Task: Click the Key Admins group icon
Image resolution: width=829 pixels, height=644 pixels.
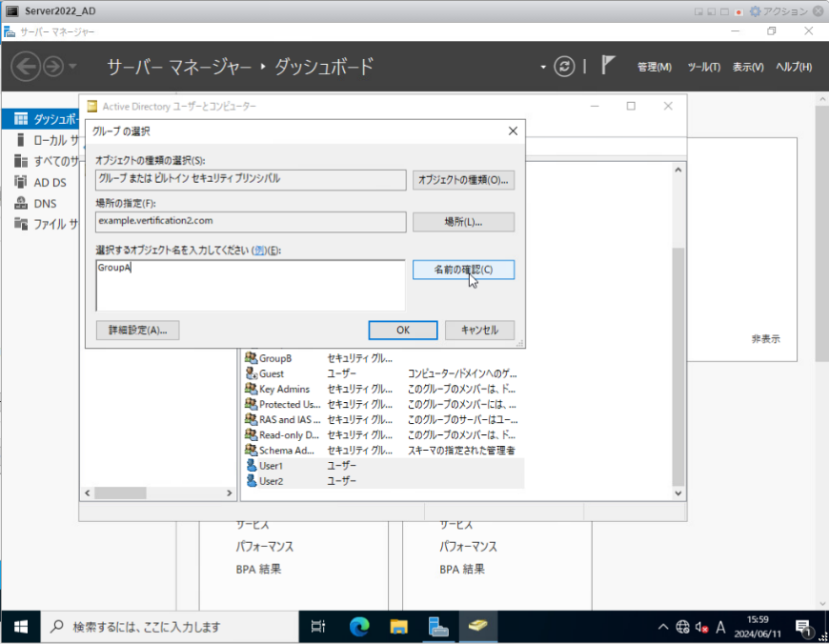Action: pyautogui.click(x=252, y=389)
